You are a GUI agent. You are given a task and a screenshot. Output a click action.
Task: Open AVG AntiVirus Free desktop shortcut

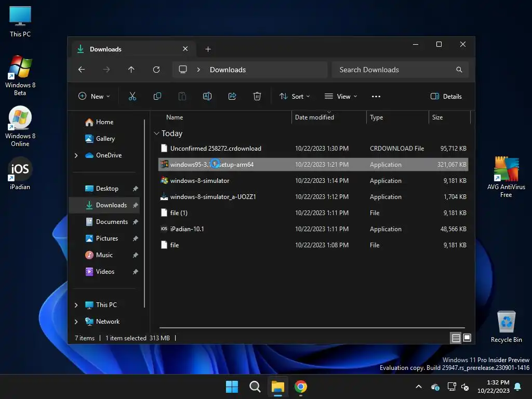[506, 177]
